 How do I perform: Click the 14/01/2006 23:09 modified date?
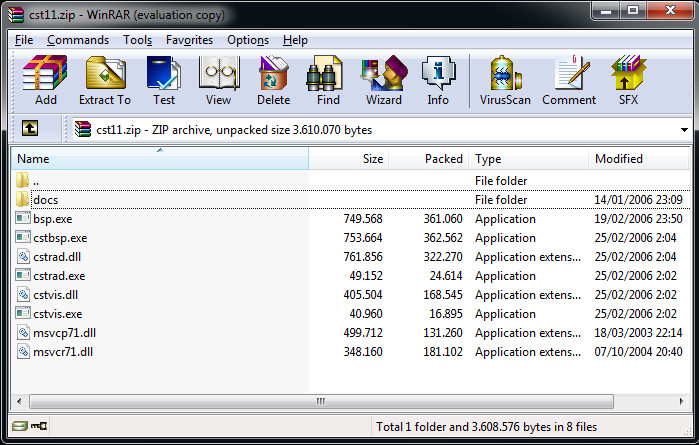638,200
